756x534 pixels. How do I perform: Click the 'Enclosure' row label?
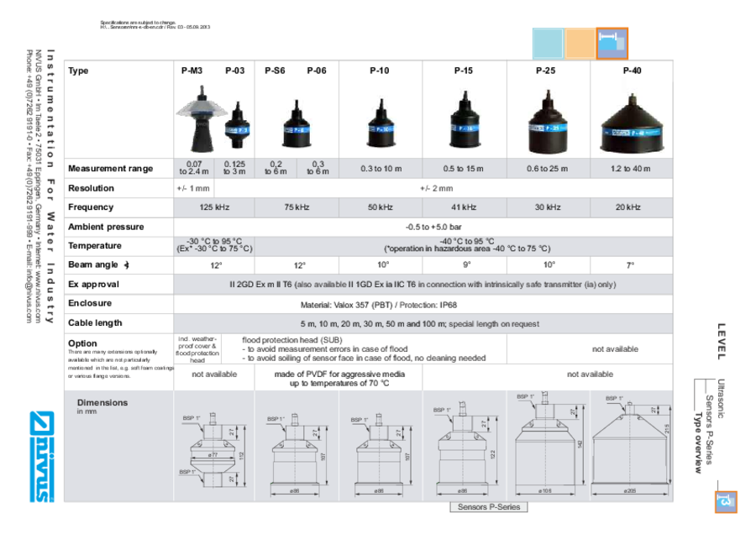pyautogui.click(x=90, y=303)
